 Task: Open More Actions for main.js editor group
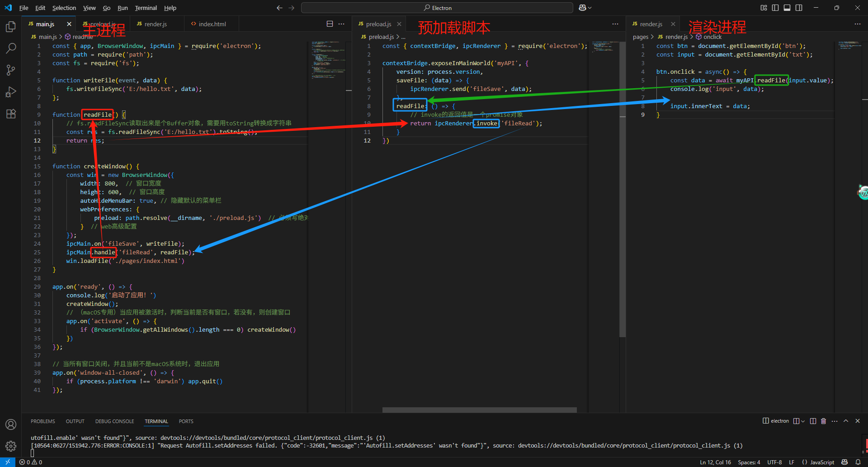click(x=341, y=24)
